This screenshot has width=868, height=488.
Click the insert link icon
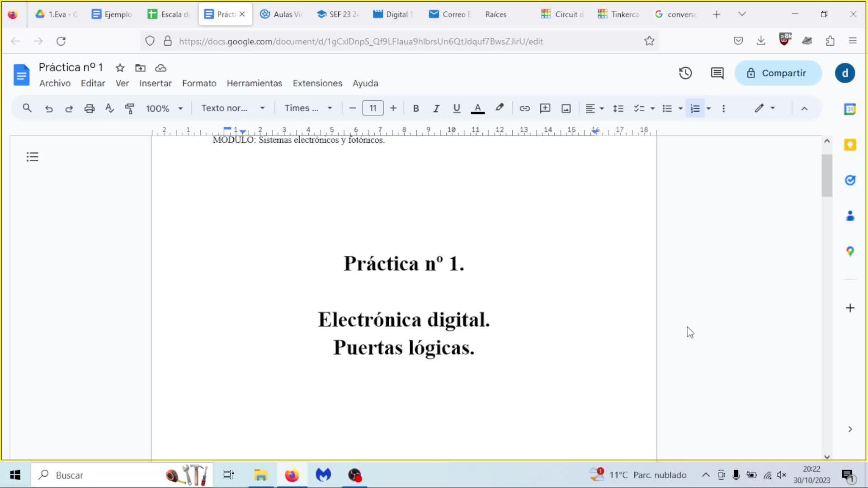[524, 108]
